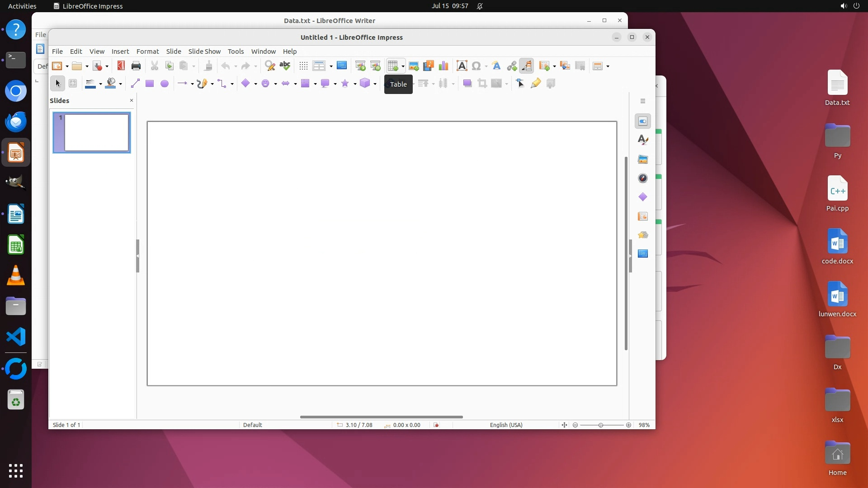The height and width of the screenshot is (488, 868).
Task: Open Fontwork text insertion icon
Action: pyautogui.click(x=496, y=66)
